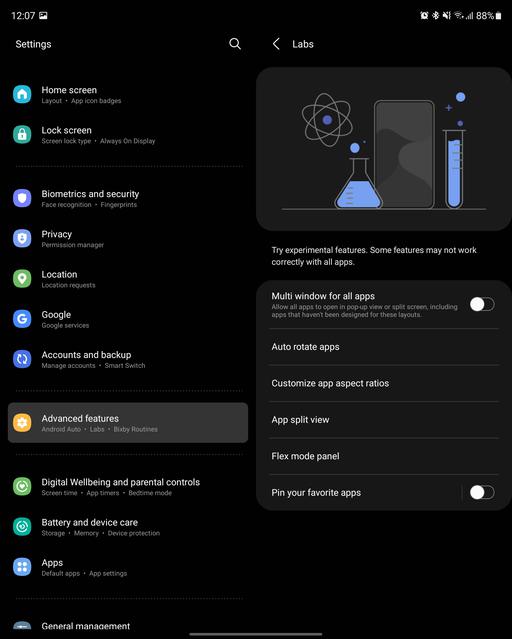Tap the Lock screen padlock icon
512x639 pixels.
pos(22,134)
